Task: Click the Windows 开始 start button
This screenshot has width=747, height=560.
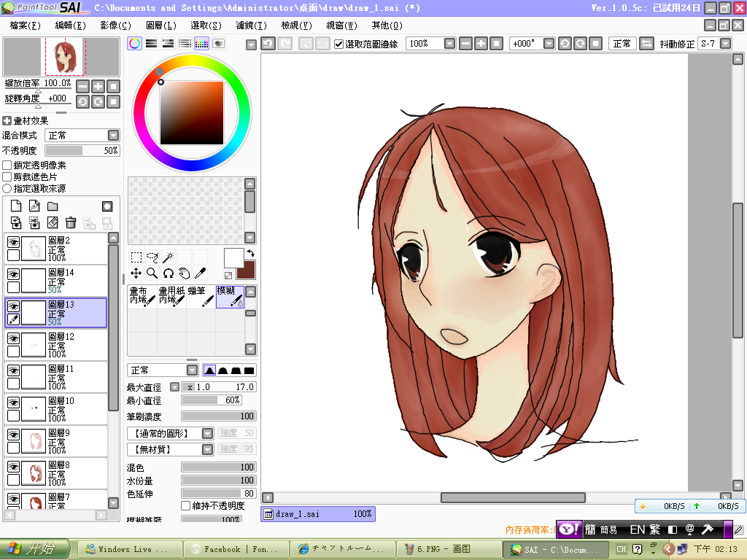Action: pos(35,549)
